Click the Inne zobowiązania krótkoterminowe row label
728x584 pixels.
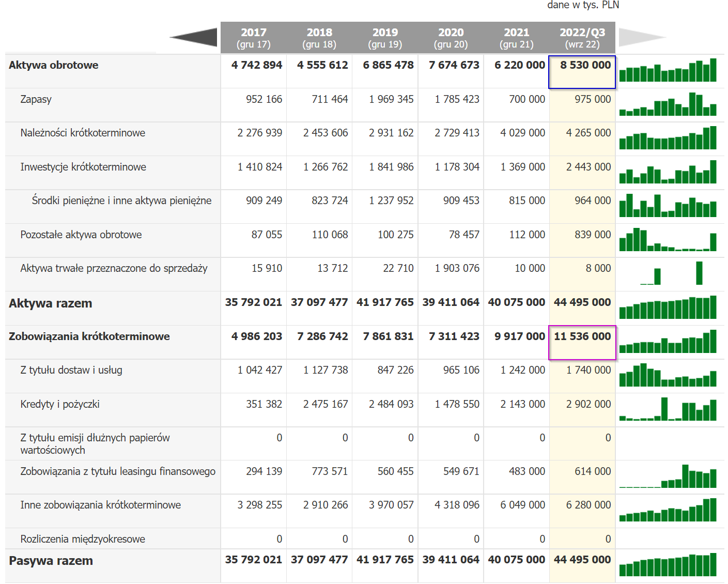click(101, 505)
